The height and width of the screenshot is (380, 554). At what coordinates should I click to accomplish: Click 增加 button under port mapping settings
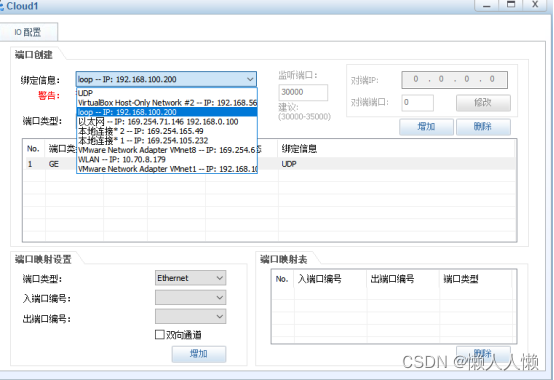(x=199, y=354)
